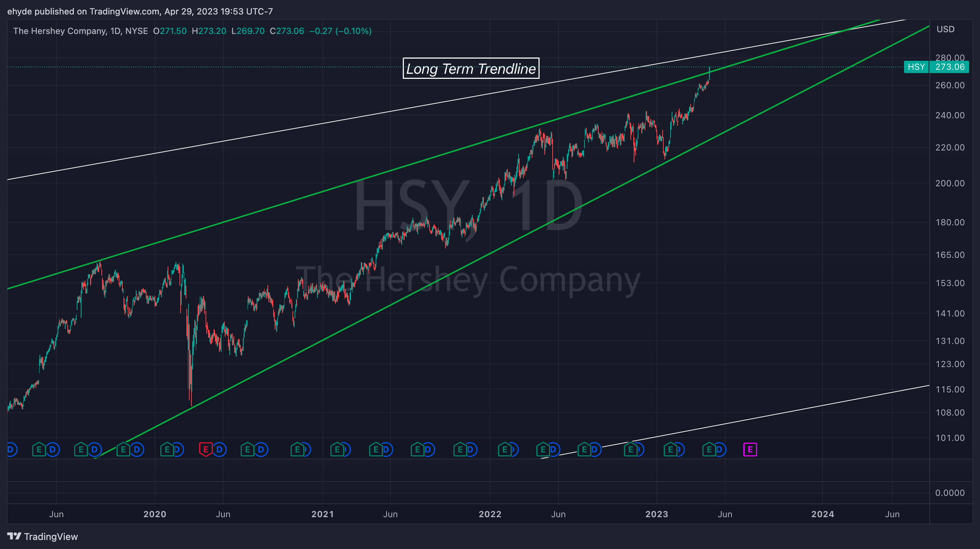Click the TradingView logo icon
The height and width of the screenshot is (549, 980).
[x=14, y=536]
